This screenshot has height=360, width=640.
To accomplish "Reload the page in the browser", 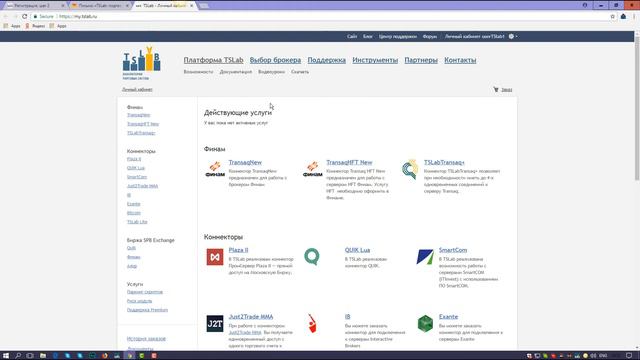I will 24,16.
